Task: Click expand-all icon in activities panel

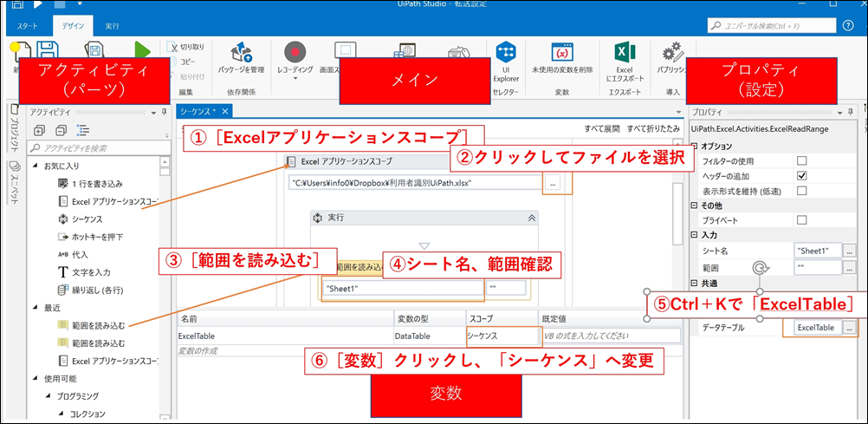Action: [38, 131]
